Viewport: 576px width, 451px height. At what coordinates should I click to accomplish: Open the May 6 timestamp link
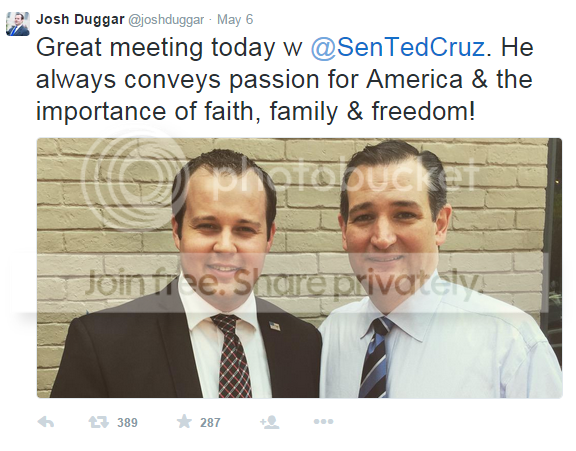pos(235,19)
